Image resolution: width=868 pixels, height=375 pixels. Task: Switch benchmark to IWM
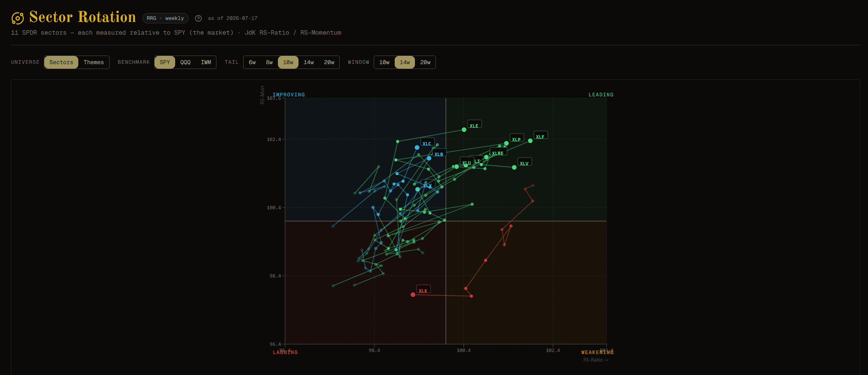[x=206, y=62]
